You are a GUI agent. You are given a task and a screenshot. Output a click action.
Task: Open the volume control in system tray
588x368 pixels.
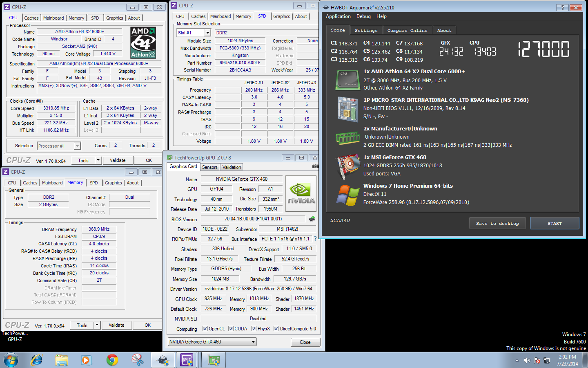point(527,360)
